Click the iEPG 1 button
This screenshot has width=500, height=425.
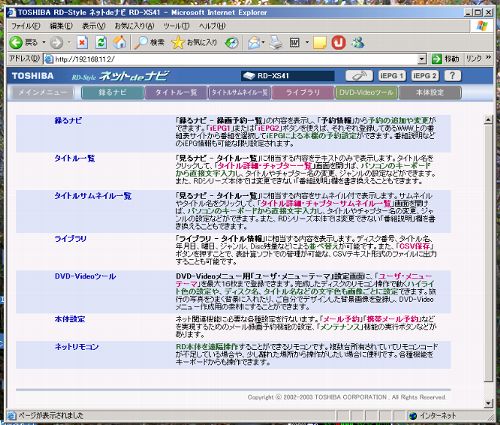[392, 76]
